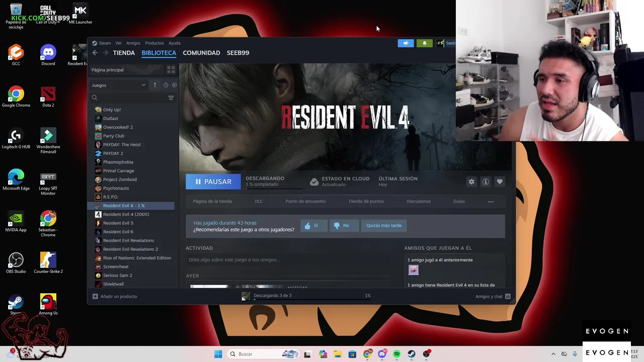
Task: Show hidden system tray icons chevron
Action: [553, 354]
